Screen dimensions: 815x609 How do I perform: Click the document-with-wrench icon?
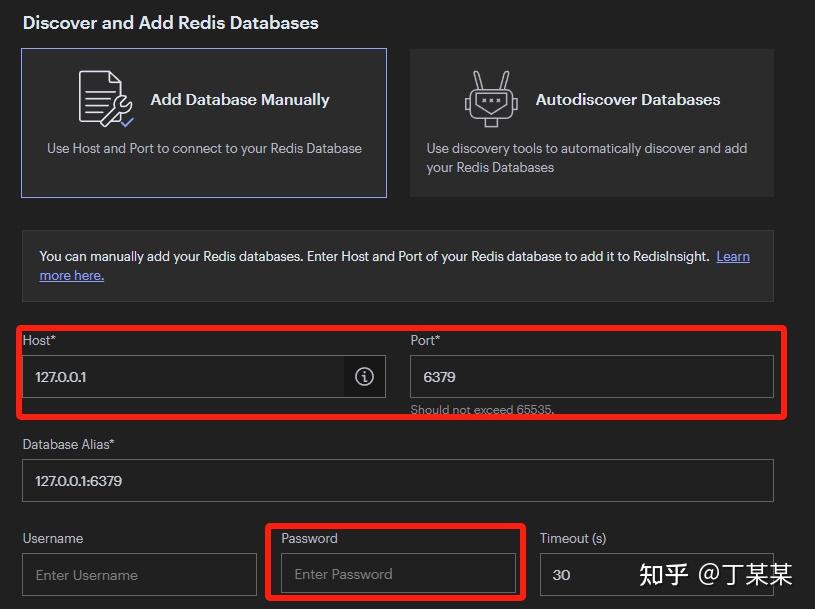pyautogui.click(x=106, y=99)
